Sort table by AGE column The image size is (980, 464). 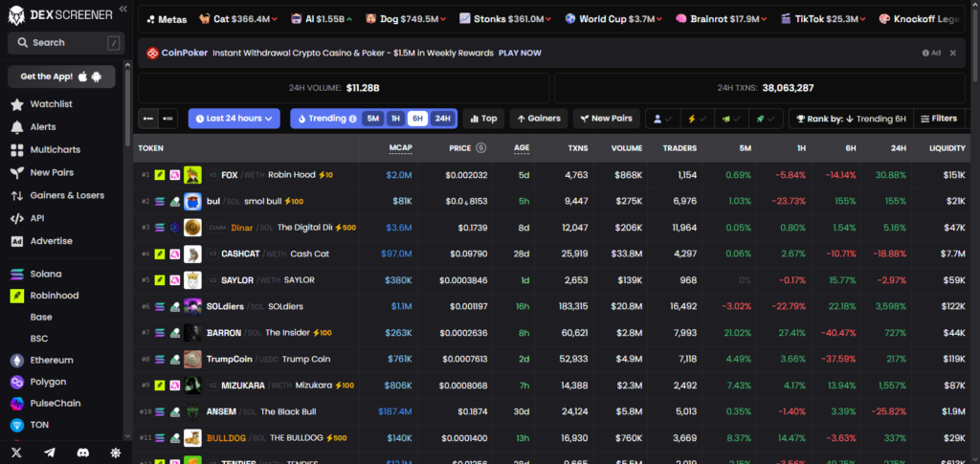tap(522, 148)
